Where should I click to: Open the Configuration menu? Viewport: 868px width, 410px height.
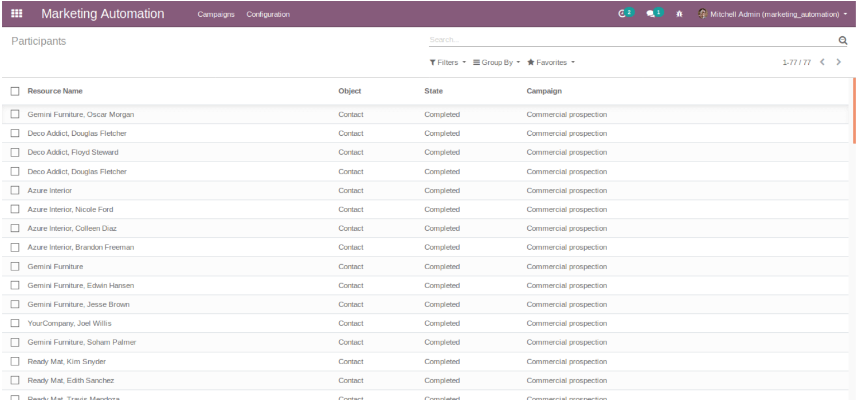tap(268, 14)
